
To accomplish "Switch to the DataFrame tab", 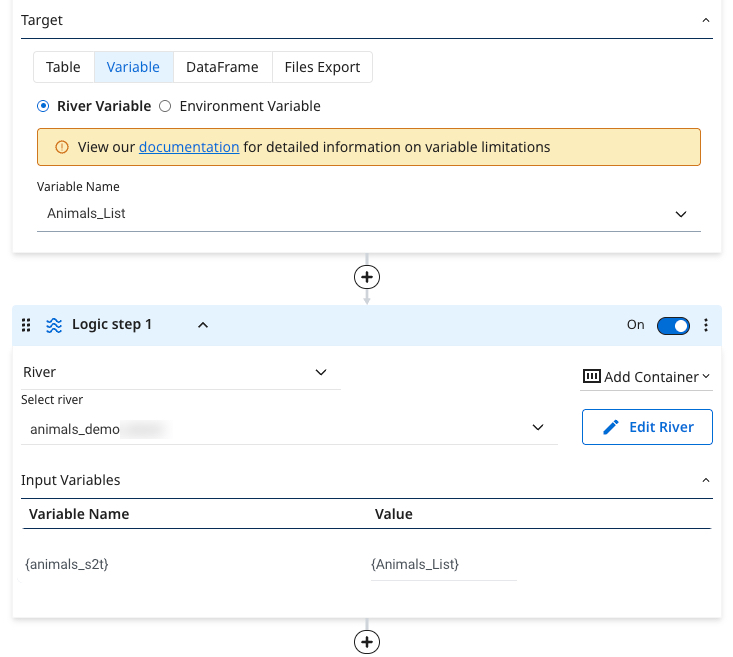I will click(222, 67).
